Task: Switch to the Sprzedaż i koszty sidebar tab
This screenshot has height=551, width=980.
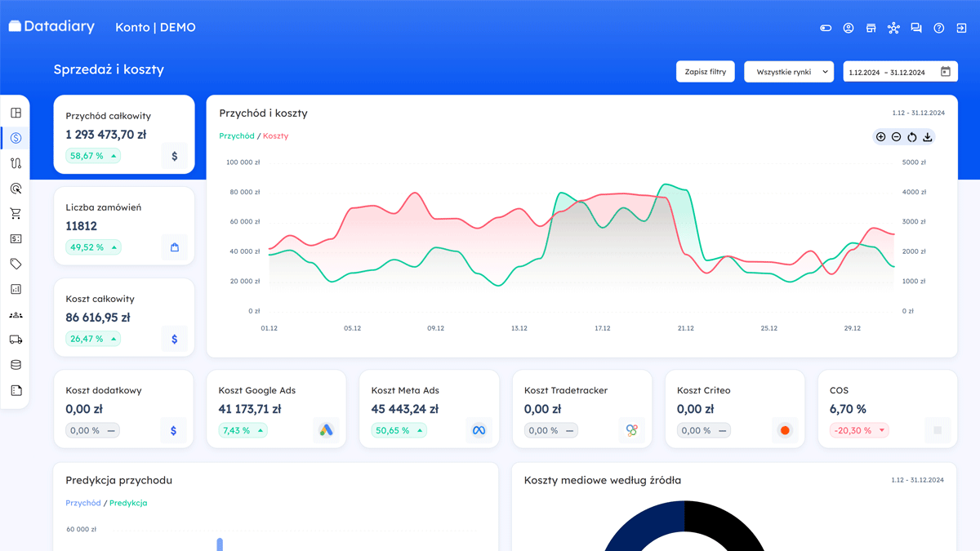Action: click(16, 138)
